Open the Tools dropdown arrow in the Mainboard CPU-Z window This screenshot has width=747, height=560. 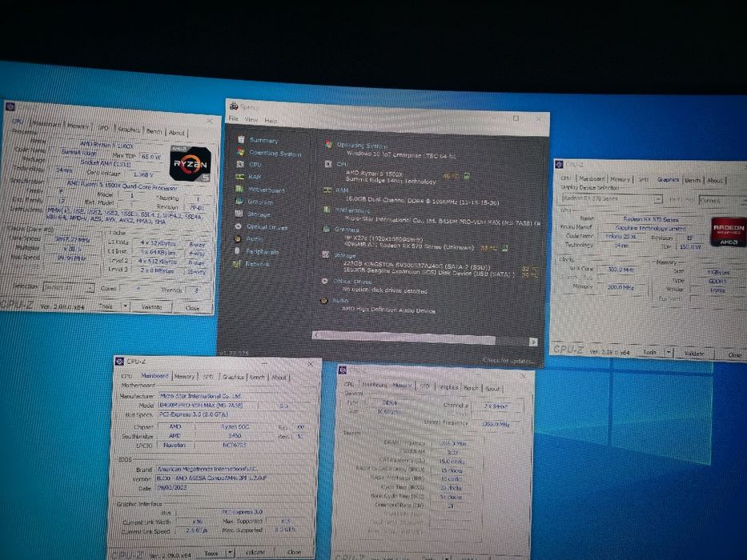(x=230, y=553)
